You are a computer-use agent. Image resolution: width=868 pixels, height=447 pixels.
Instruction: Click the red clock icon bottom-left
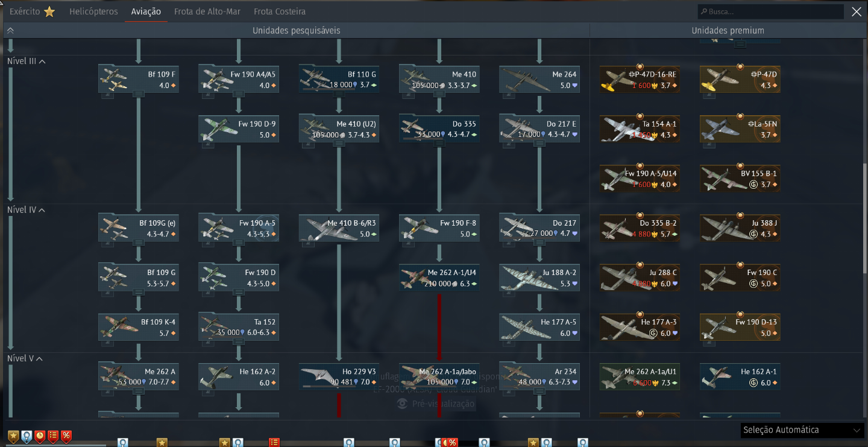(x=40, y=436)
